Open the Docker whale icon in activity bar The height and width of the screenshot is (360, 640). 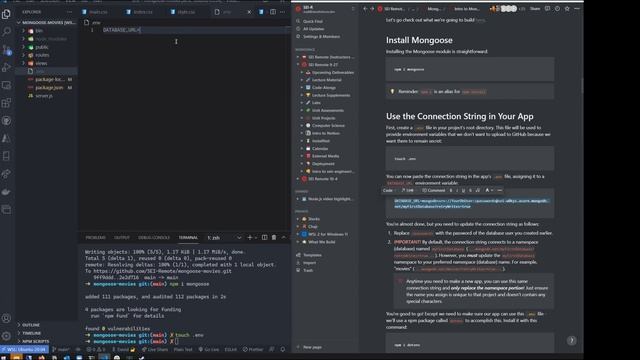pyautogui.click(x=6, y=191)
